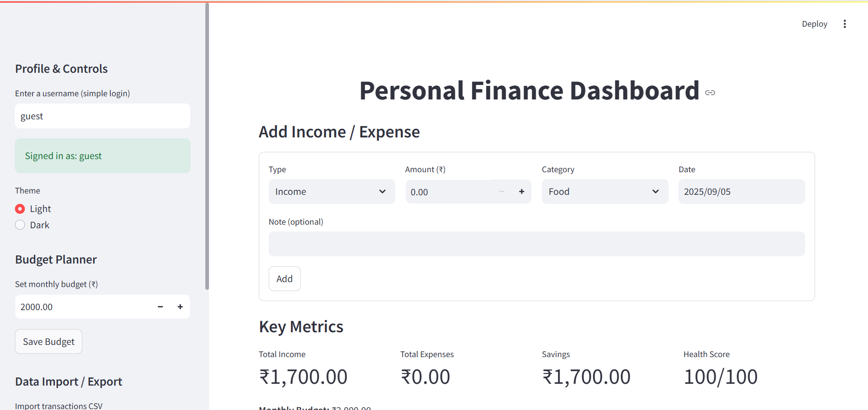This screenshot has height=410, width=868.
Task: Open the Category dropdown showing Food
Action: (x=605, y=192)
